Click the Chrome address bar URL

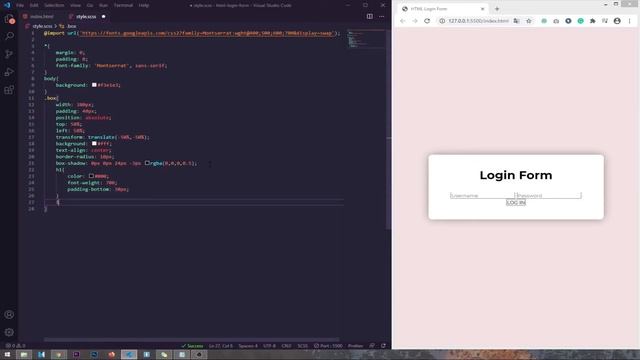(478, 21)
